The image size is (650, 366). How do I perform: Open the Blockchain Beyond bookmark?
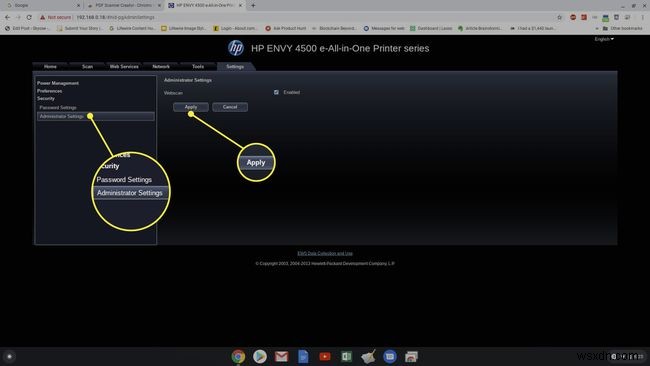coord(334,28)
